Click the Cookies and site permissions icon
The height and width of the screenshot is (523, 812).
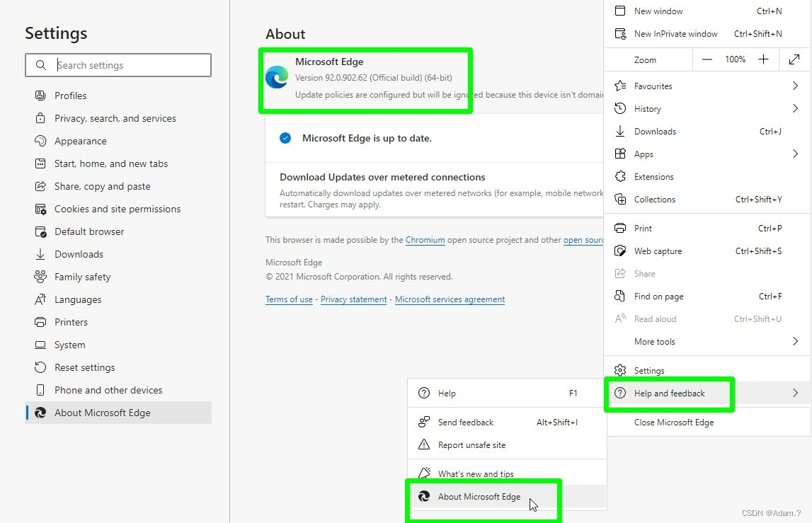click(40, 209)
